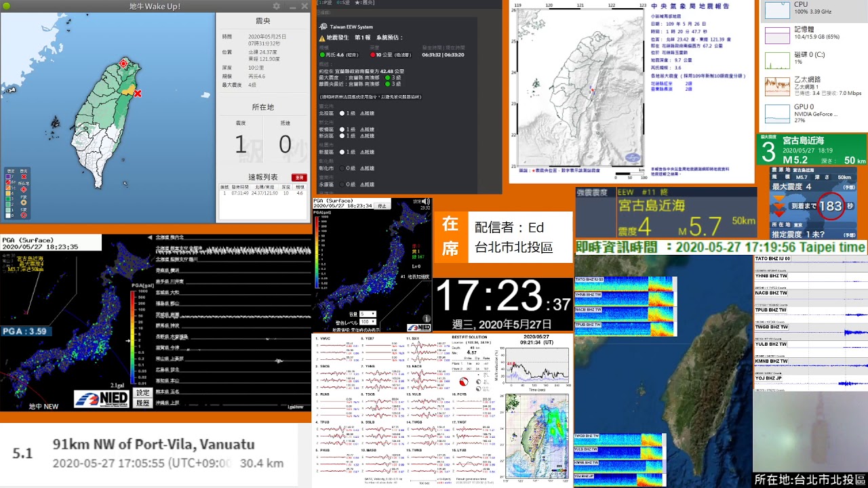Open the 警告レベル warning level dropdown
Screen dimensions: 868x488
click(x=368, y=322)
